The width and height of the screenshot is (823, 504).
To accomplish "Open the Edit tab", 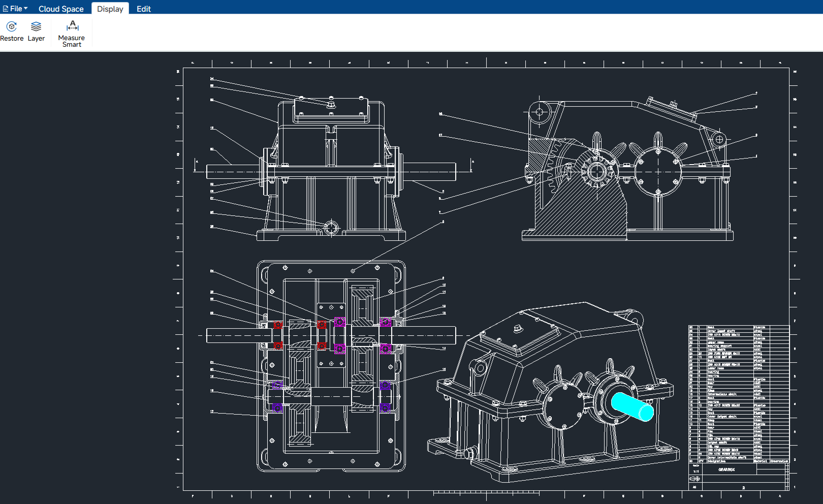I will point(144,9).
